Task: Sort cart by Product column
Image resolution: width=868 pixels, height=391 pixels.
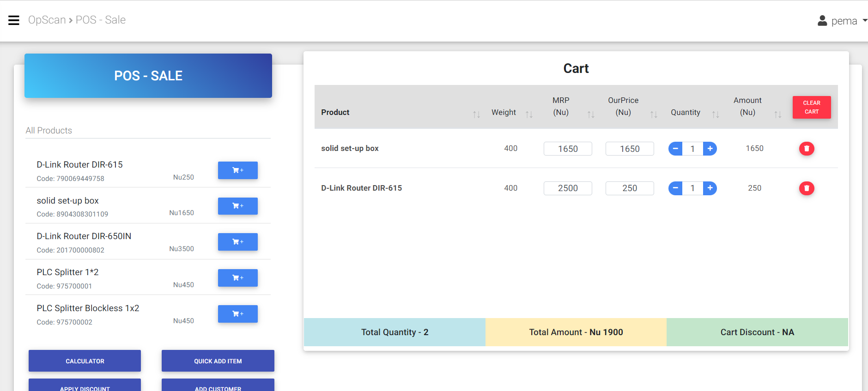Action: (x=476, y=114)
